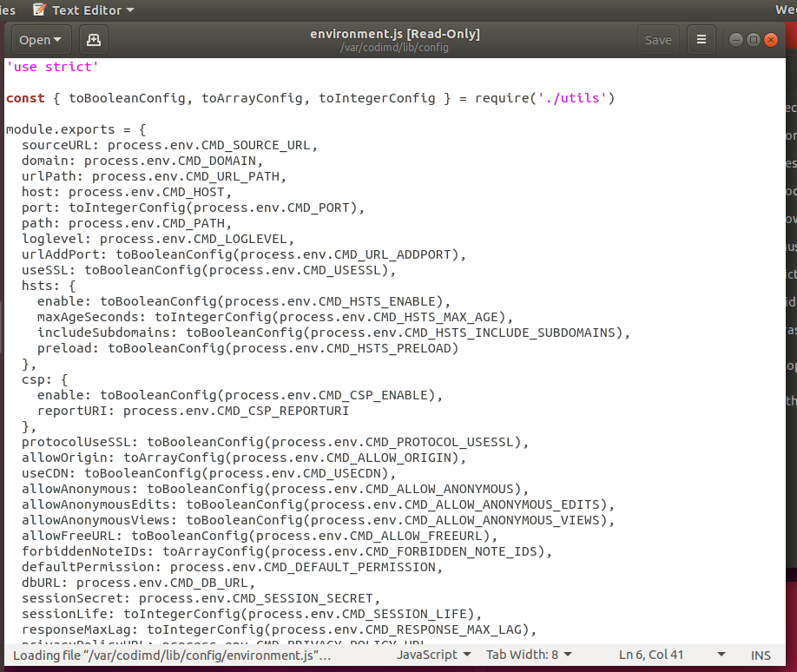Open the Ln 6, Col 41 position dropdown
This screenshot has width=797, height=672.
pos(671,655)
